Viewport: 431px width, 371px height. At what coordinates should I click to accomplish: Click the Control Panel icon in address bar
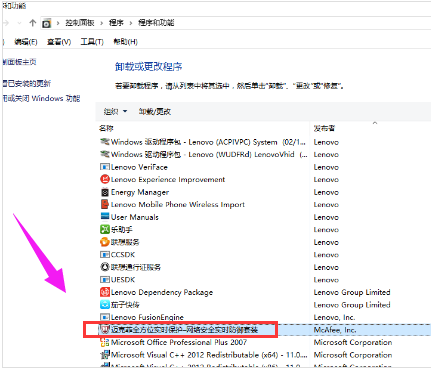point(47,23)
